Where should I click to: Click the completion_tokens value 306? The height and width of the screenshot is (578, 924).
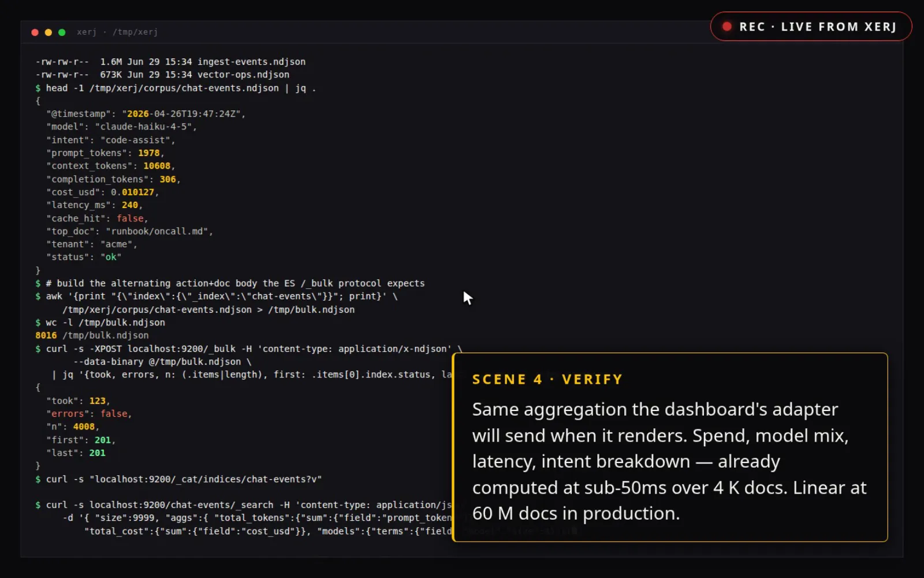[x=167, y=179]
